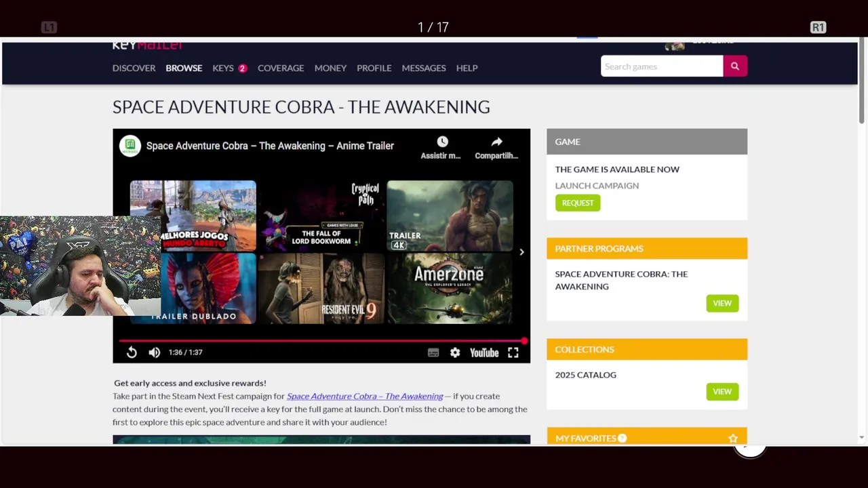Replay the video with the replay icon

[x=132, y=352]
